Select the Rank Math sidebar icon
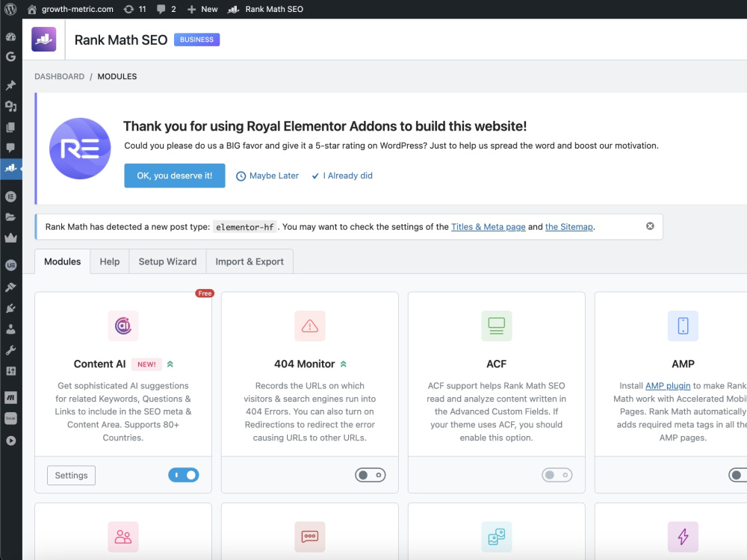Screen dimensions: 747x560 coord(10,168)
